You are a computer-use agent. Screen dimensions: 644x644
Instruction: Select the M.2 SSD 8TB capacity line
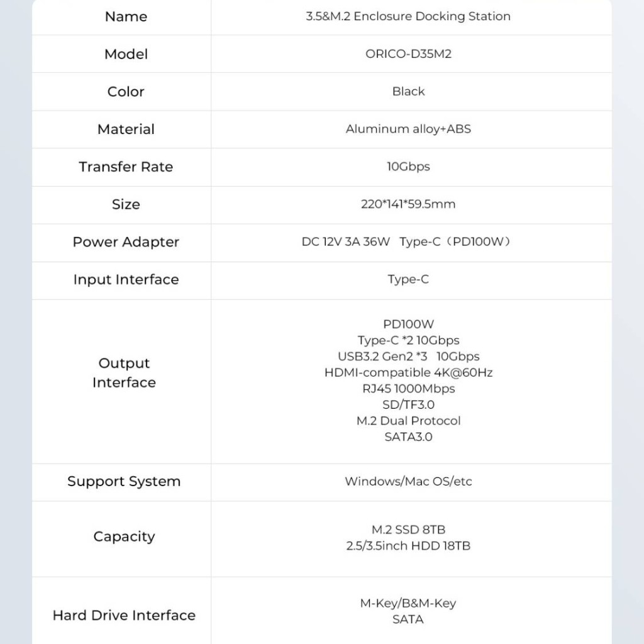(408, 530)
